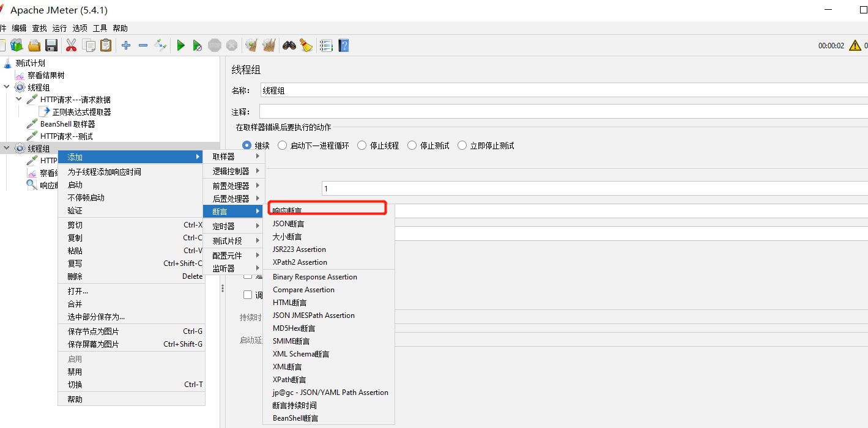Viewport: 868px width, 428px height.
Task: Click the Save floppy disk icon
Action: point(51,45)
